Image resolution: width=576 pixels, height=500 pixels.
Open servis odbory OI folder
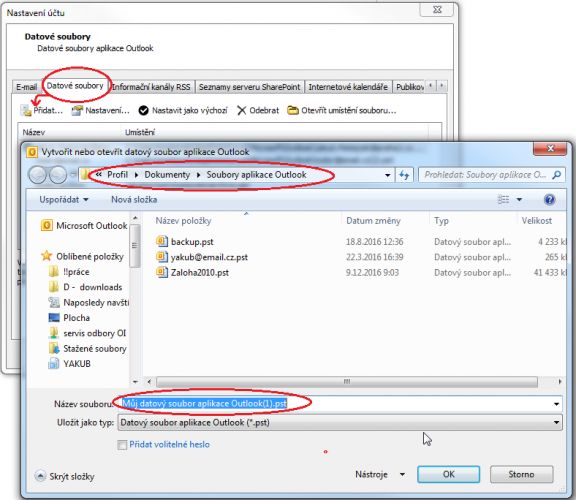[87, 333]
